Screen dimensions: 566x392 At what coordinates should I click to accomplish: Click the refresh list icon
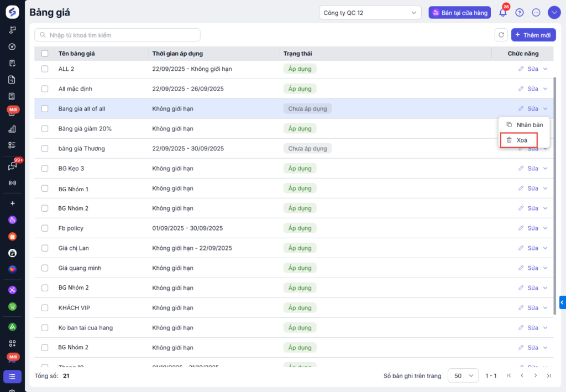[x=501, y=35]
